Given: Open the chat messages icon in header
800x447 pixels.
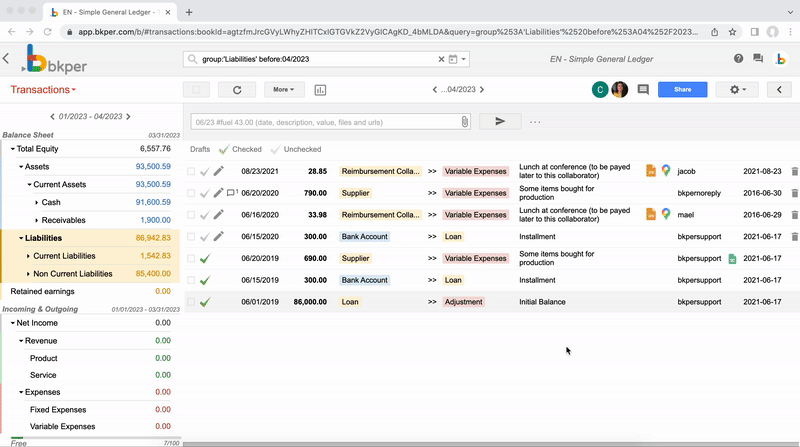Looking at the screenshot, I should coord(758,59).
